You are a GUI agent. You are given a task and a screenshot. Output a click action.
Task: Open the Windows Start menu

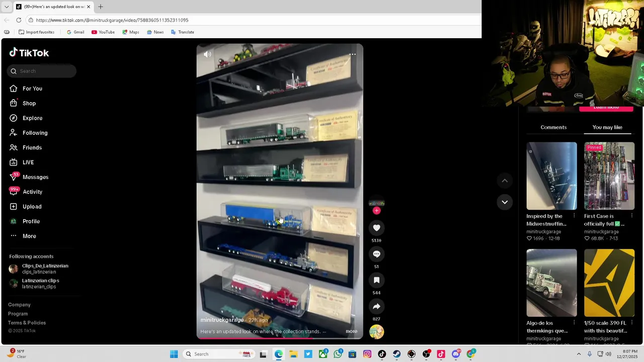click(x=174, y=354)
